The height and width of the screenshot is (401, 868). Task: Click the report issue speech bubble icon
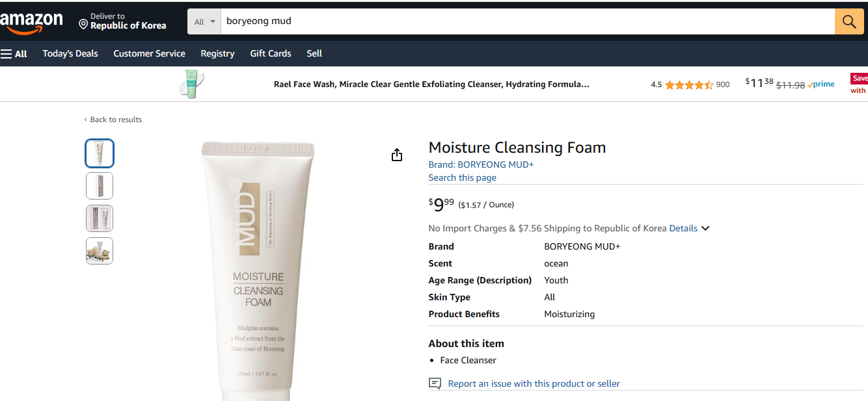(x=435, y=383)
